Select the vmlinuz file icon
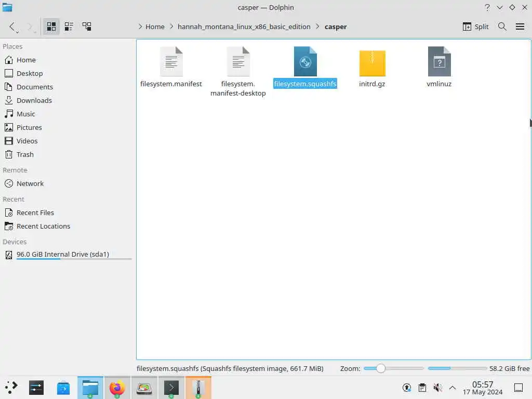Screen dimensions: 532x399 (440, 61)
